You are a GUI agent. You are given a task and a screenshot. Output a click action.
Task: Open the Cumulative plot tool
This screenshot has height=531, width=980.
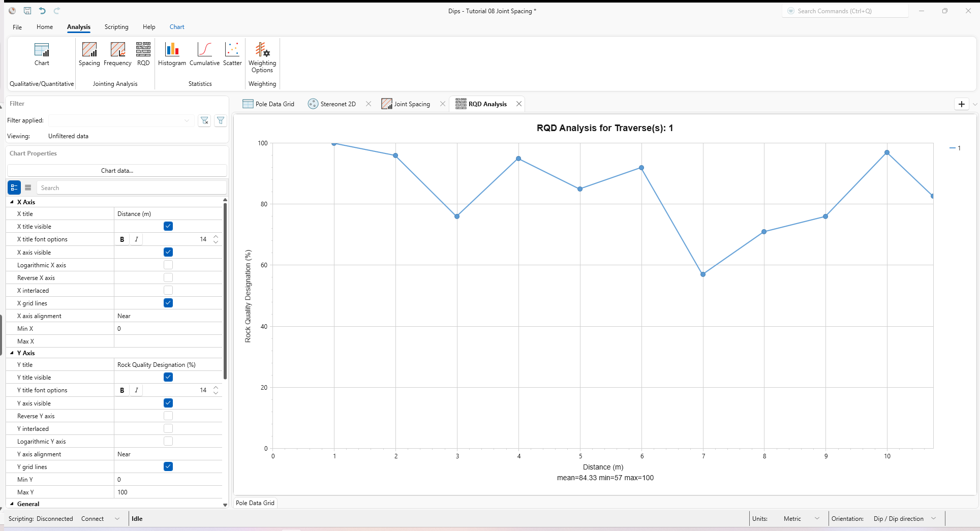point(204,53)
